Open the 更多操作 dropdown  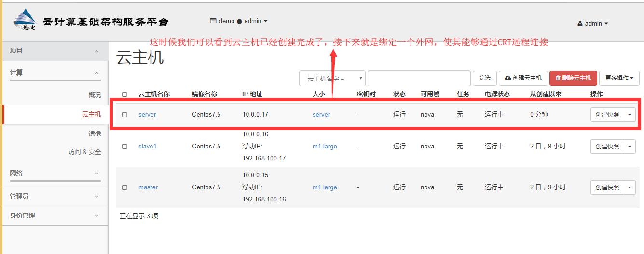[x=619, y=78]
